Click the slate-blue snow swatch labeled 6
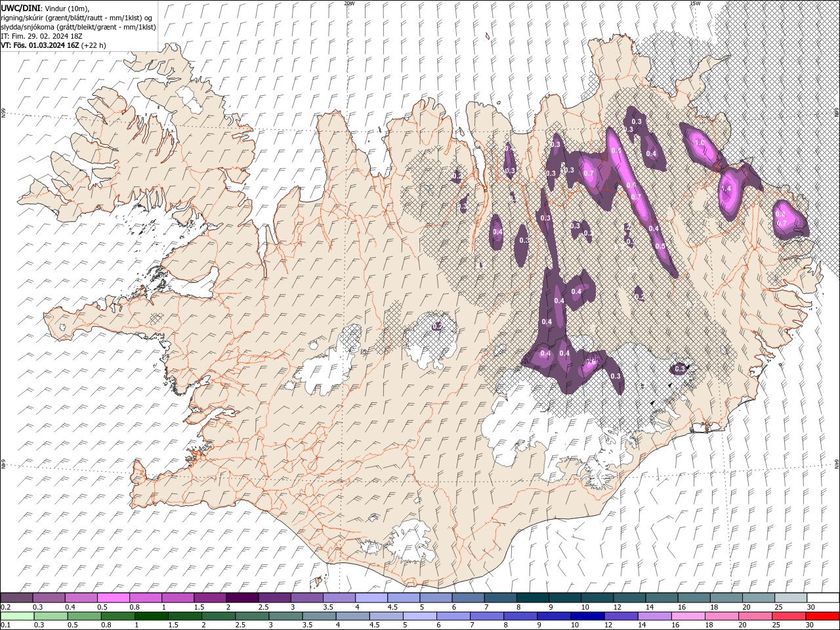Viewport: 840px width, 630px height. pyautogui.click(x=468, y=598)
